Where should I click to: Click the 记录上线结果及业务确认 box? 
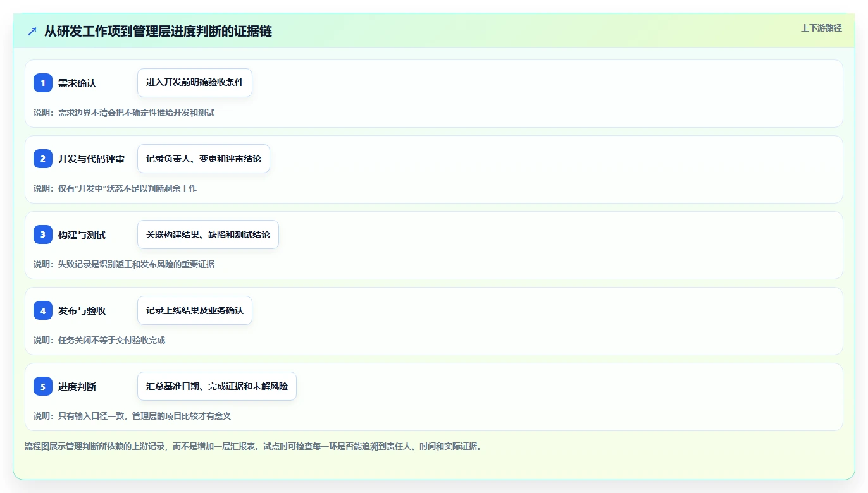coord(195,310)
